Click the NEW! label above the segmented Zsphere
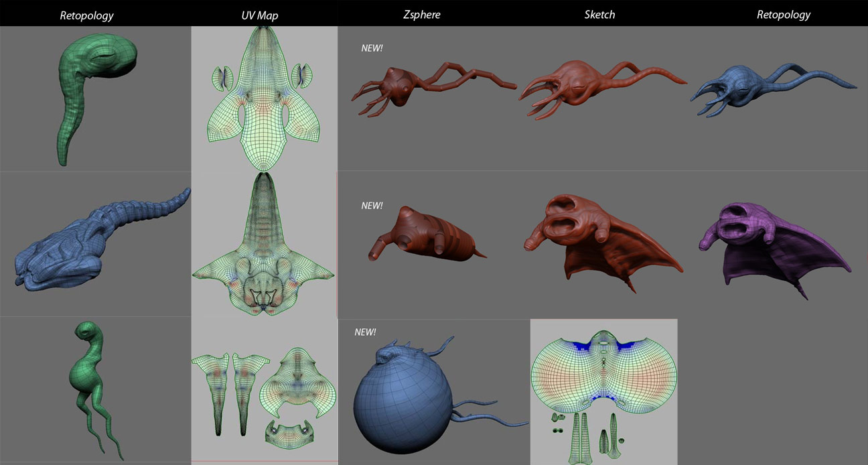The height and width of the screenshot is (465, 868). (372, 206)
